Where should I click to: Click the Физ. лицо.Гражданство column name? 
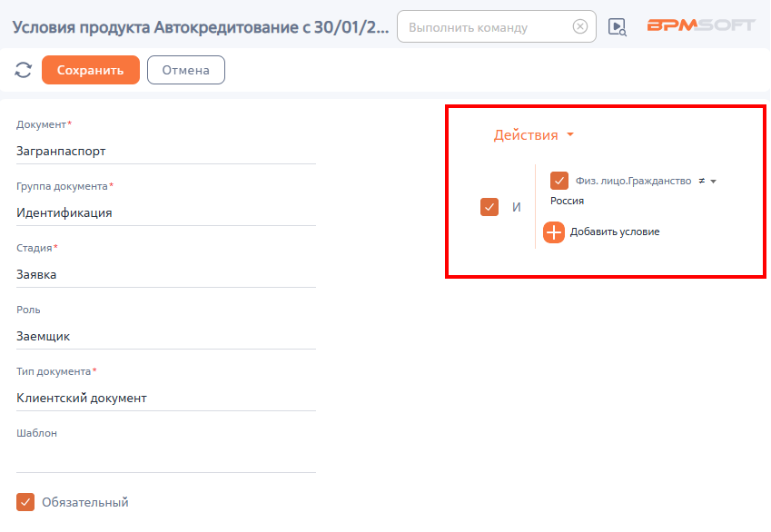tap(633, 182)
